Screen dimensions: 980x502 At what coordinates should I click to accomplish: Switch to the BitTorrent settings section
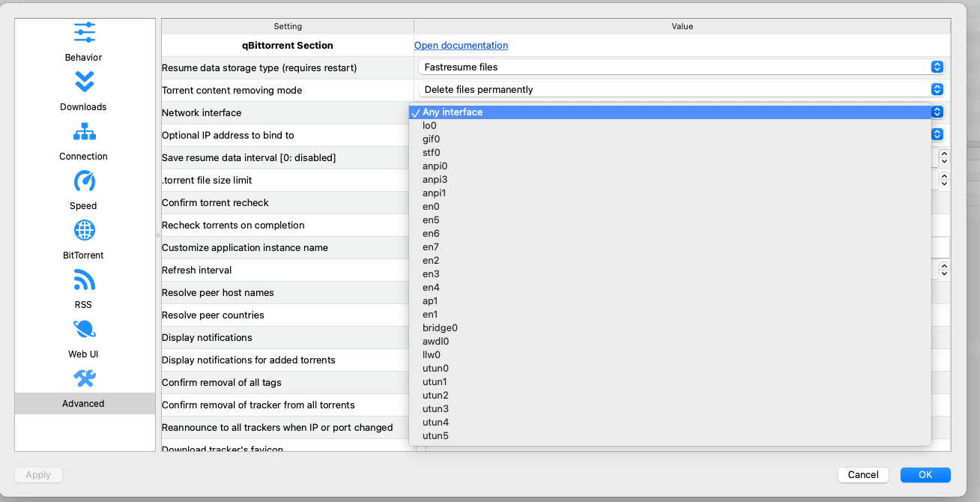(x=84, y=240)
